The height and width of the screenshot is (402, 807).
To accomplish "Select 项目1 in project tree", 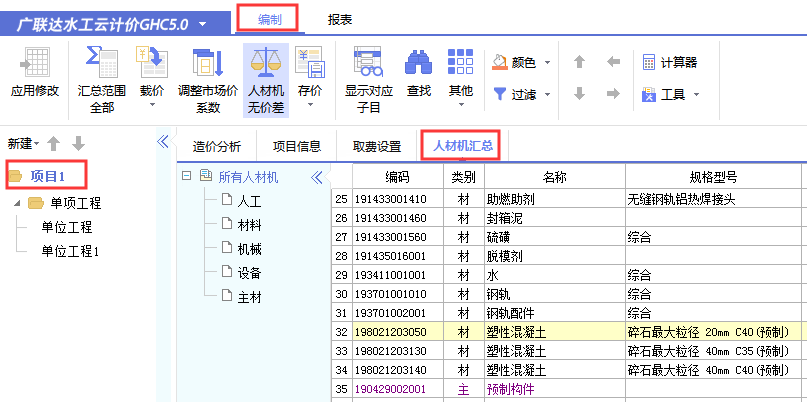I will [47, 177].
